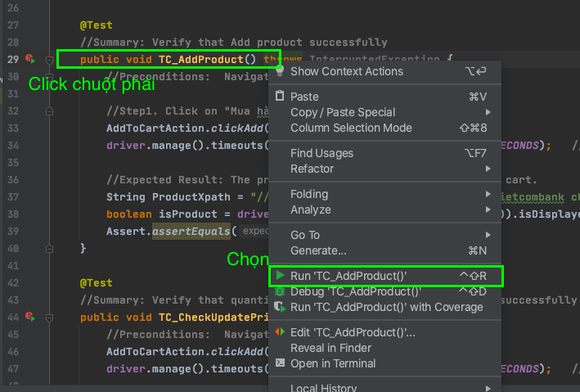Screen dimensions: 580x392
Task: Run 'TC_AddProduct()' from context menu
Action: coord(384,276)
